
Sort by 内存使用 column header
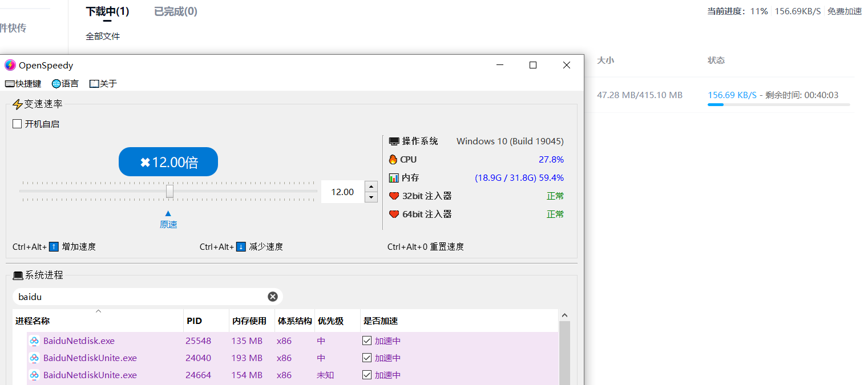coord(252,321)
